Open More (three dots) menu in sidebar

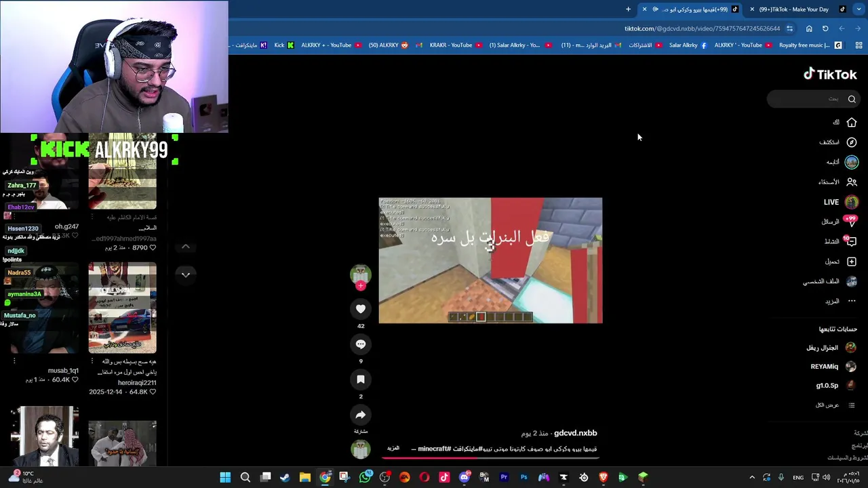click(840, 301)
